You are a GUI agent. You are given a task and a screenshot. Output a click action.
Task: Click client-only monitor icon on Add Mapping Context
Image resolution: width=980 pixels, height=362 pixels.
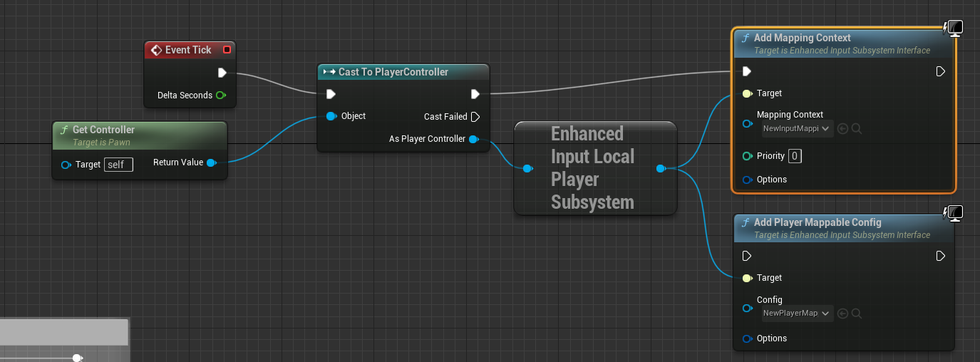pyautogui.click(x=955, y=28)
